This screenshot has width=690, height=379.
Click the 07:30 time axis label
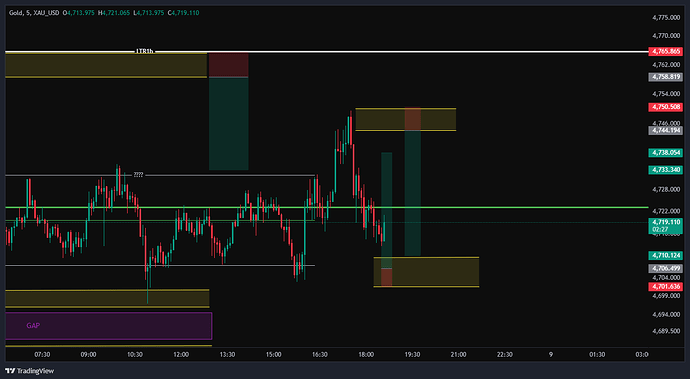(42, 354)
